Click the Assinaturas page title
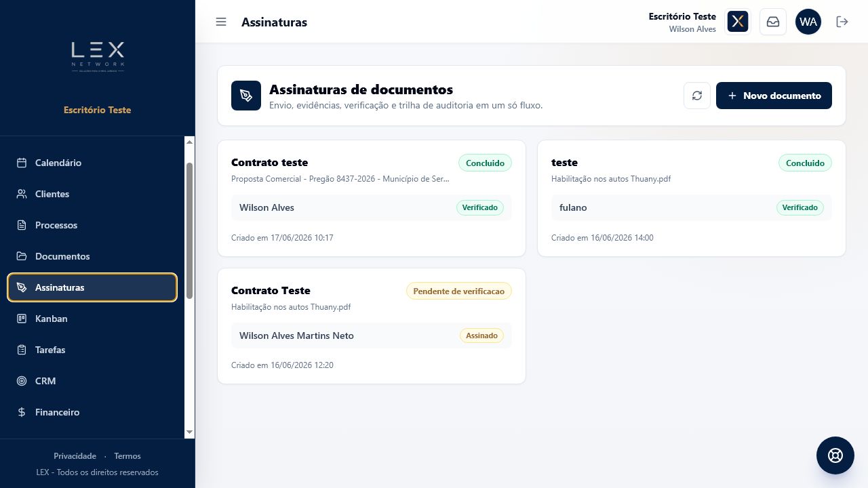The height and width of the screenshot is (488, 868). pyautogui.click(x=274, y=22)
